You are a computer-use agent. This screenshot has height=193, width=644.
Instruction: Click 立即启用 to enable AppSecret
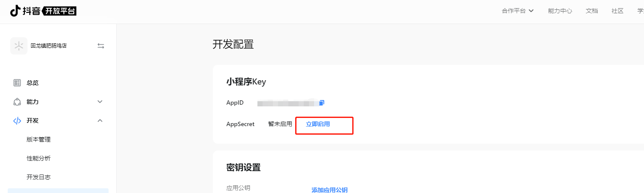click(318, 124)
